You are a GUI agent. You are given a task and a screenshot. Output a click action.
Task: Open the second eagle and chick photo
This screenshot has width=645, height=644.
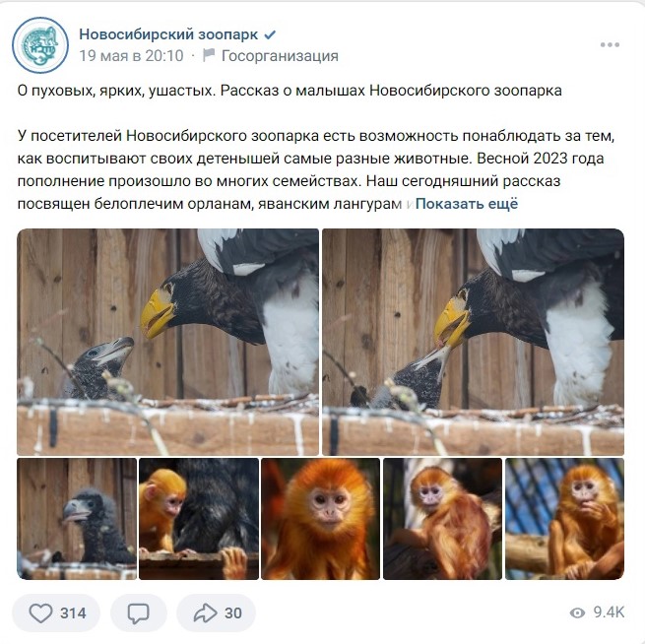[x=473, y=342]
